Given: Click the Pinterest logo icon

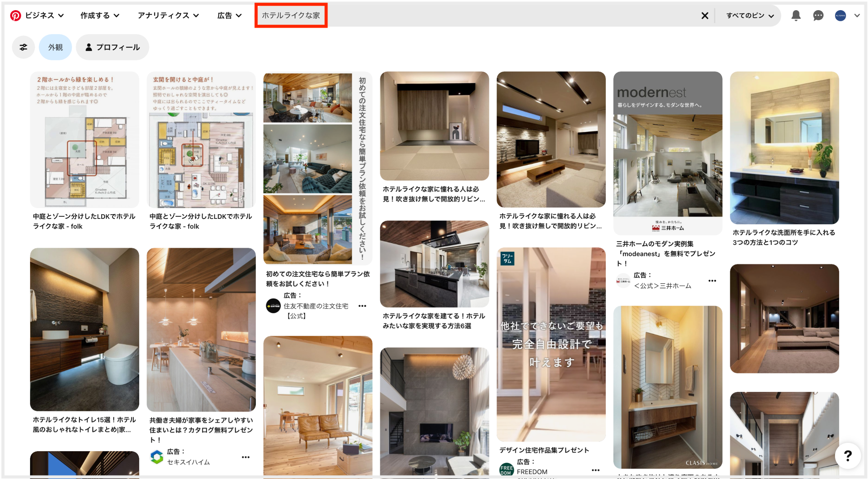Looking at the screenshot, I should pyautogui.click(x=16, y=16).
